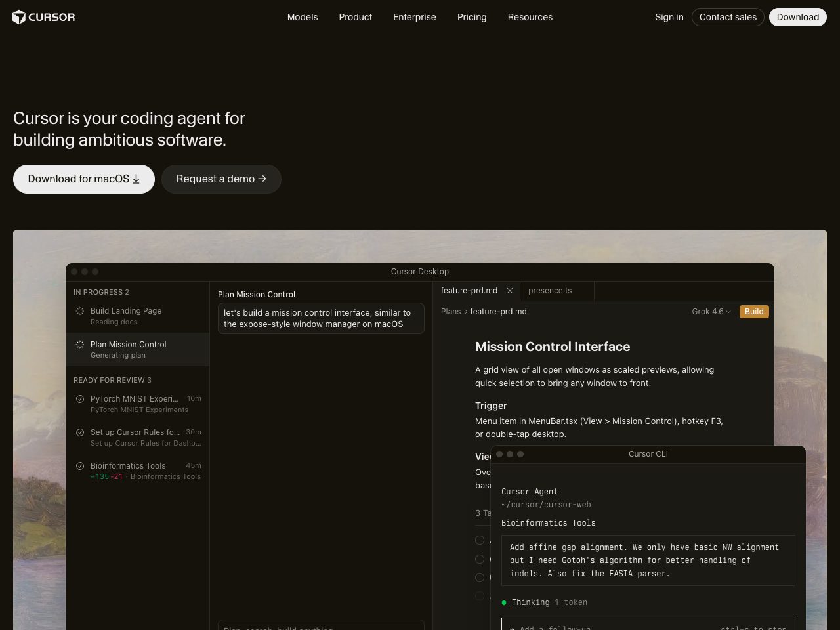Open the Grok 4.6 model dropdown
Viewport: 840px width, 630px height.
pyautogui.click(x=711, y=312)
